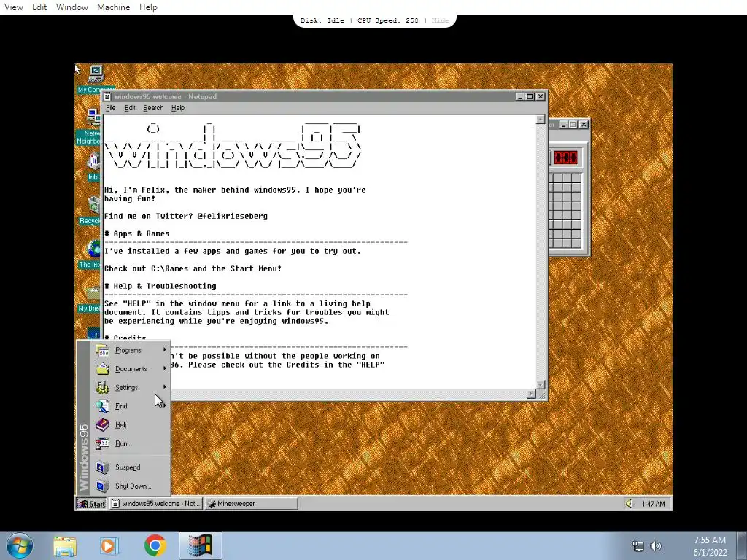
Task: Click the Find magnifier icon
Action: [x=102, y=406]
